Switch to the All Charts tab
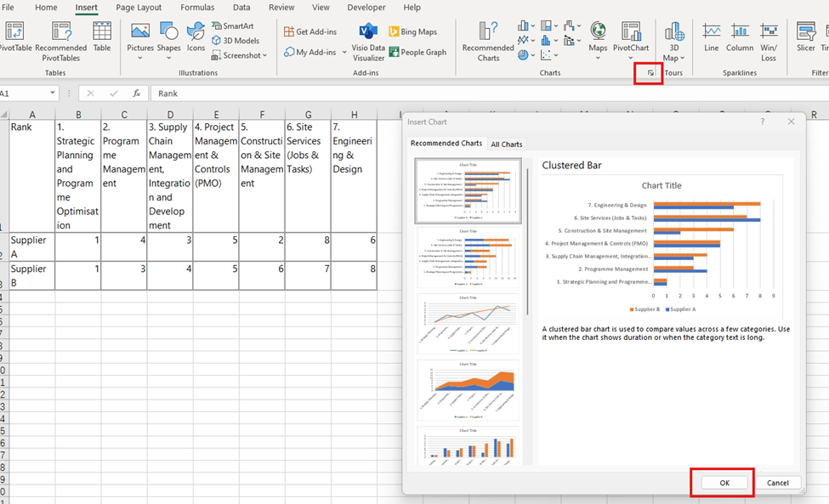This screenshot has height=504, width=829. click(507, 144)
